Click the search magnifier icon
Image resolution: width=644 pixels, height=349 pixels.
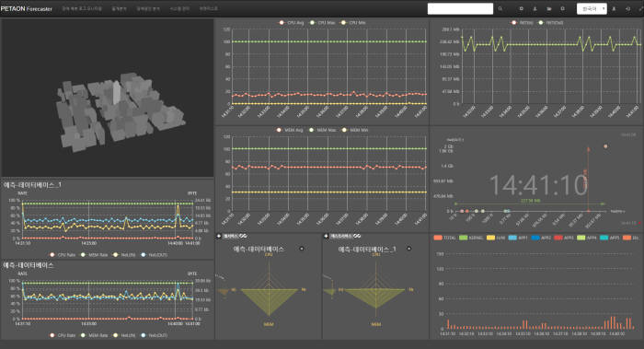(500, 8)
